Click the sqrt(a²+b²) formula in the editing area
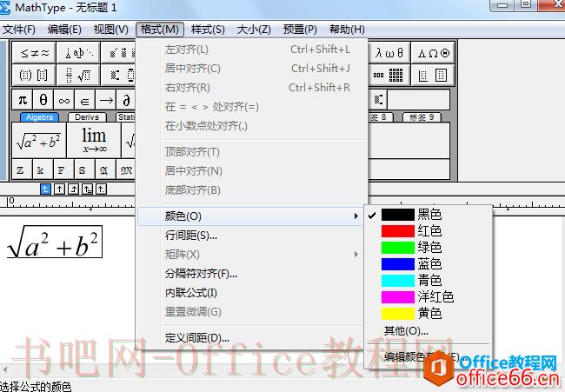Viewport: 565px width, 392px height. point(55,242)
